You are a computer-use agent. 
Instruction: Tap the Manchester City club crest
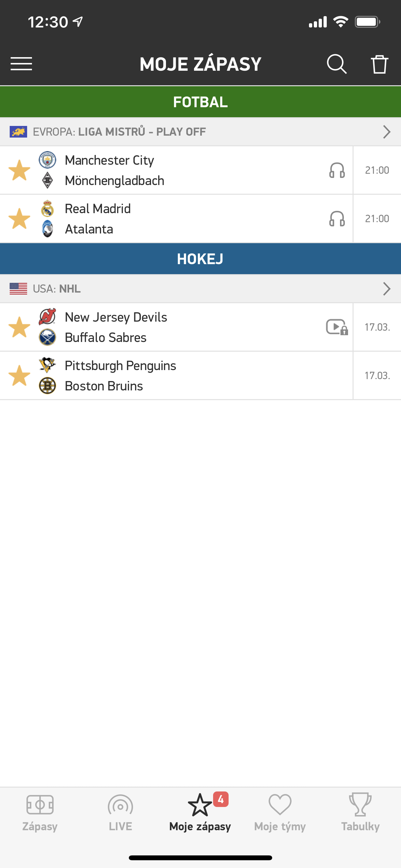pos(47,160)
